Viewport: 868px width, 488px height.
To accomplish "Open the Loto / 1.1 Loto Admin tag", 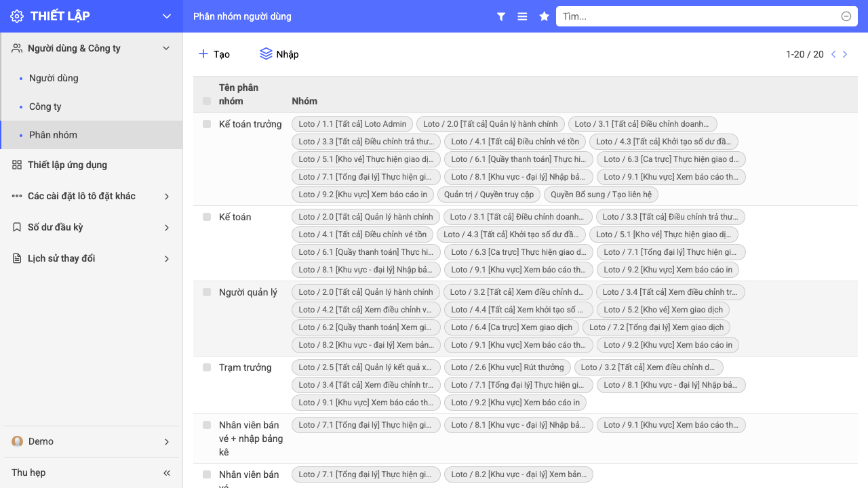I will pyautogui.click(x=353, y=124).
